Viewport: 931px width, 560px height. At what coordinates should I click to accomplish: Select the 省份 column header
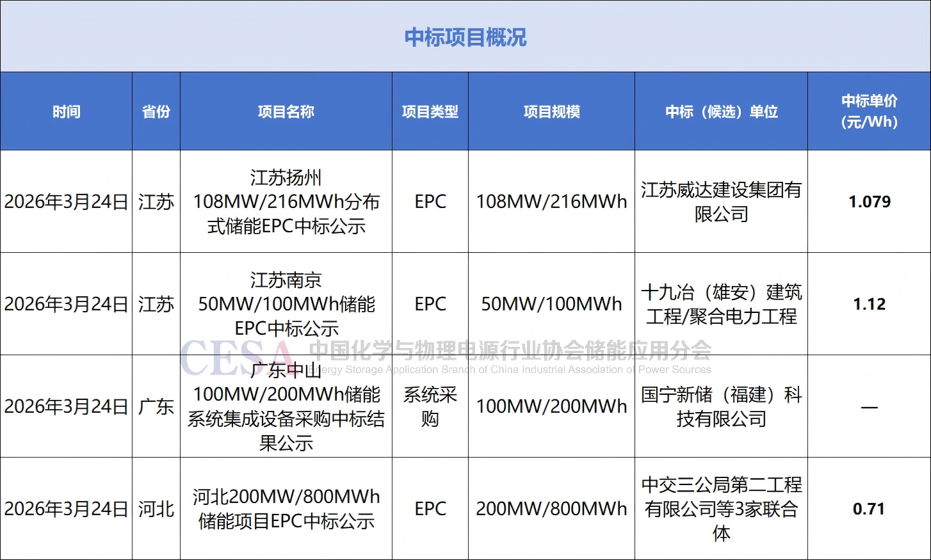(156, 112)
